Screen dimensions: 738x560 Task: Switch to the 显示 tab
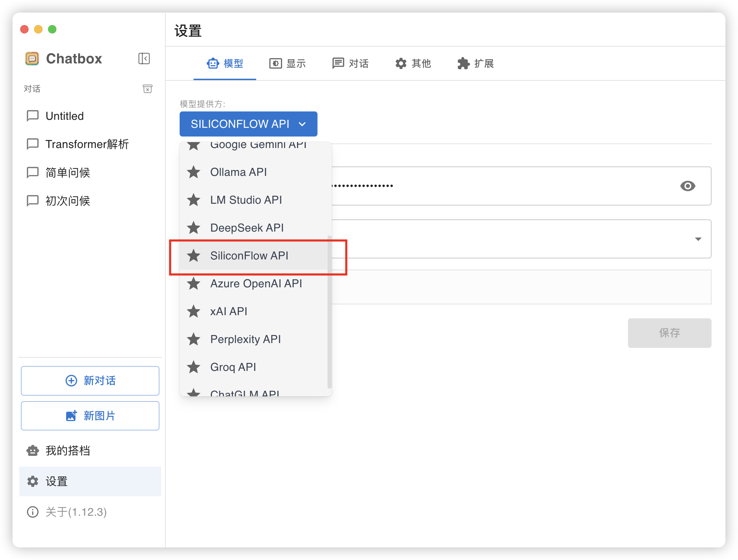click(x=288, y=63)
